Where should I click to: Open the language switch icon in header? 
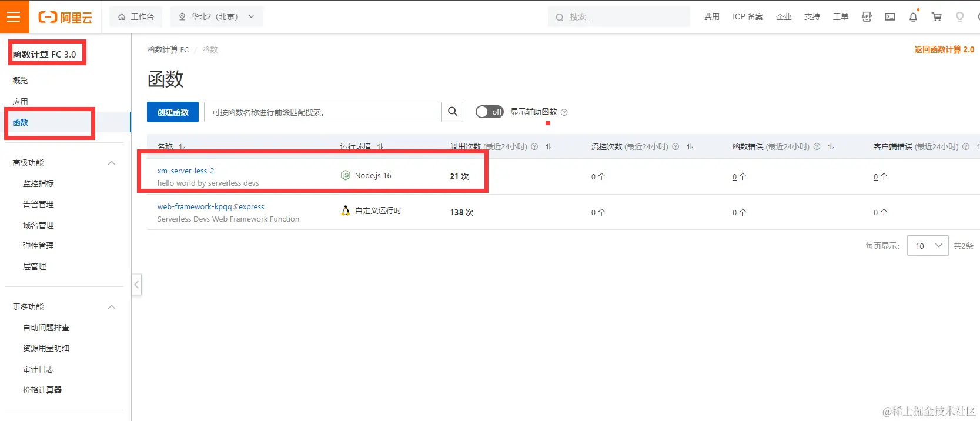(x=867, y=17)
